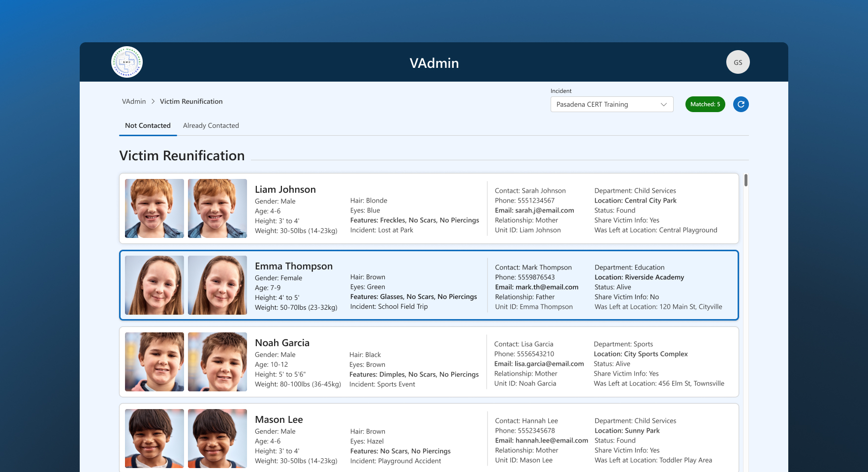
Task: Click Hair: Blonde
Action: [x=369, y=201]
